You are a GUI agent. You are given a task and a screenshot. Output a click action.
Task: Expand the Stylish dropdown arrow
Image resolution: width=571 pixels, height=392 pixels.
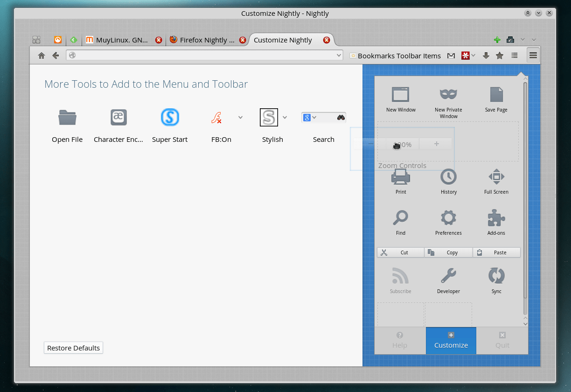[x=285, y=117]
